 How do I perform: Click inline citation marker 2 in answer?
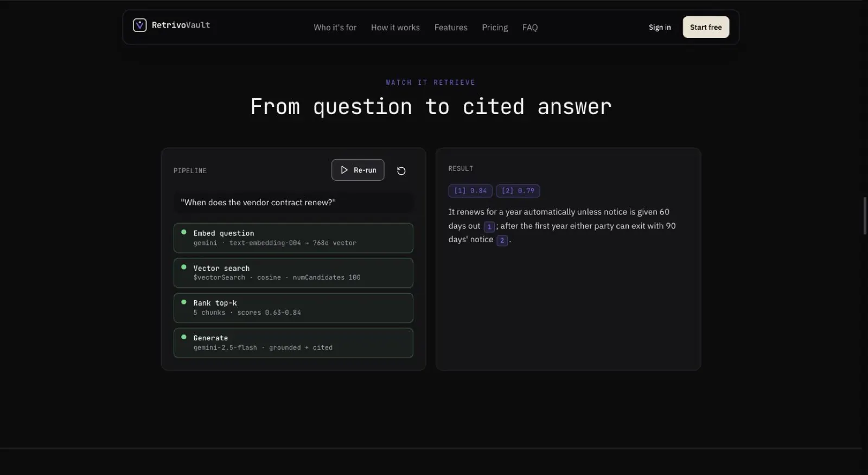(x=502, y=240)
